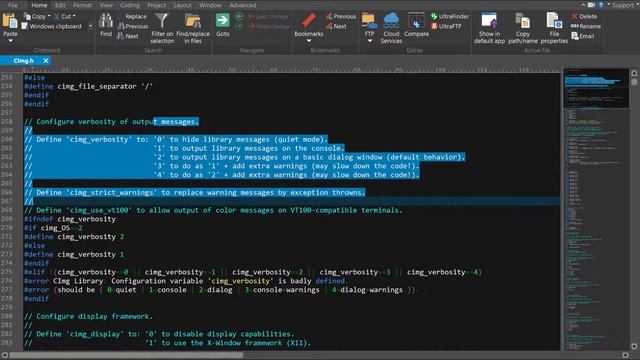Click the document minimap preview

click(596, 209)
